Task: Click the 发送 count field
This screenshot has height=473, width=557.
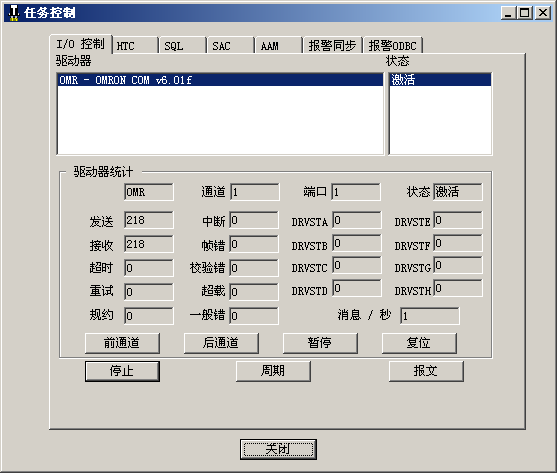Action: coord(149,220)
